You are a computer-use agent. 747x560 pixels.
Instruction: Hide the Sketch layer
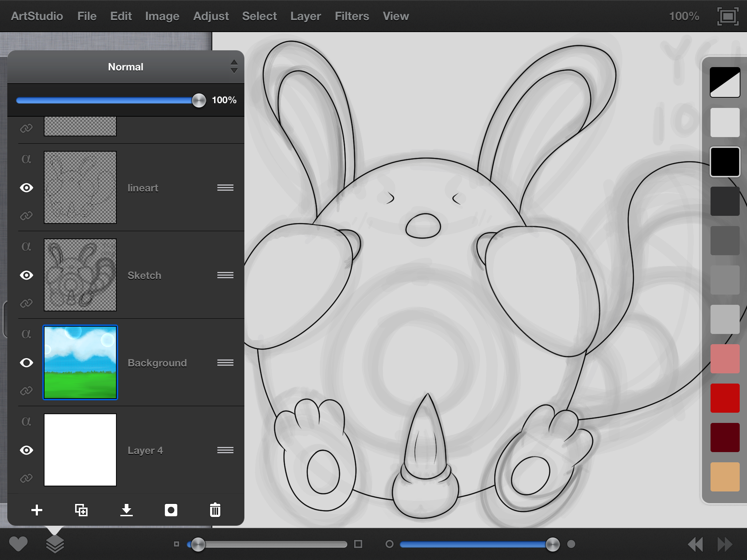26,275
